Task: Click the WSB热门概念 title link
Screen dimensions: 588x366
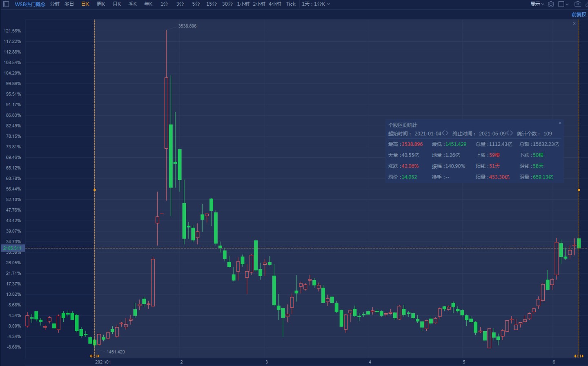Action: 30,4
